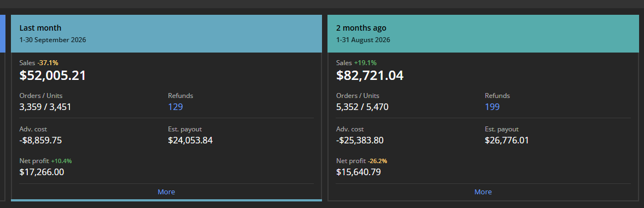Screen dimensions: 644x208
Task: Click the +19.1% sales change
Action: [365, 63]
